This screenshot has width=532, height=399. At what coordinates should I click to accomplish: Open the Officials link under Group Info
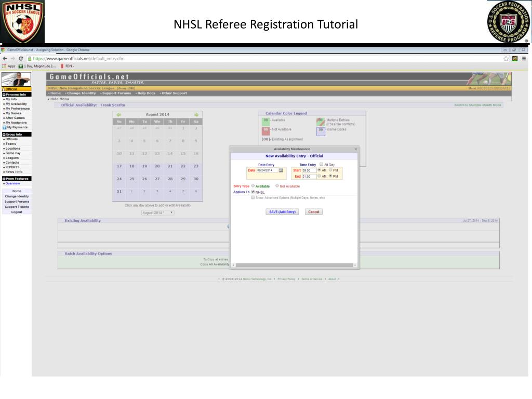(x=11, y=139)
